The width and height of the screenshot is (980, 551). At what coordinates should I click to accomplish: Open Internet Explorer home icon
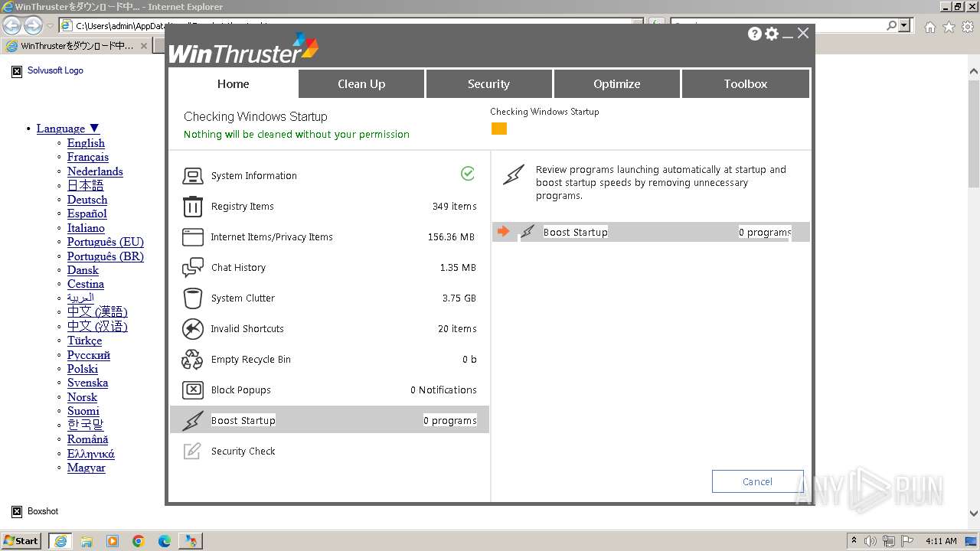pyautogui.click(x=930, y=27)
